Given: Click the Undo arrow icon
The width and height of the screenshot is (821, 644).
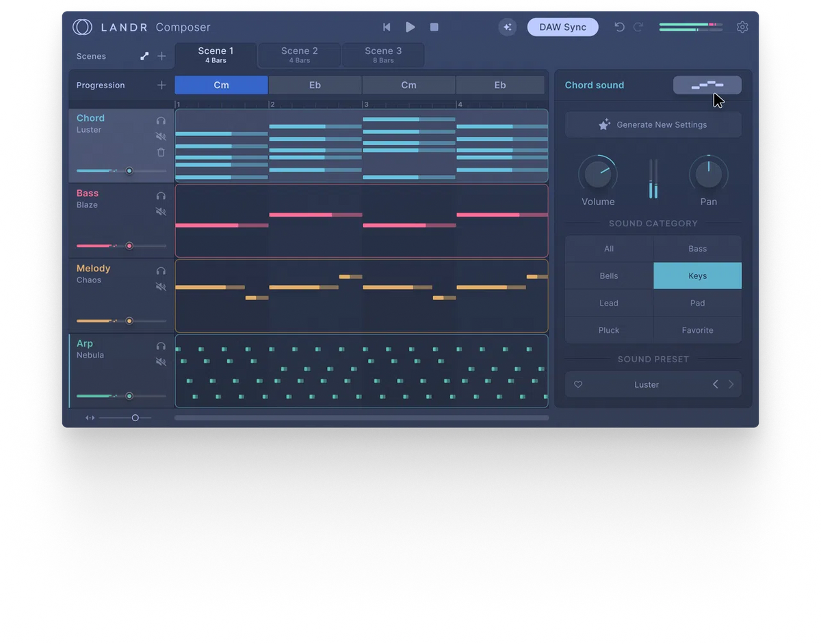Looking at the screenshot, I should coord(619,27).
